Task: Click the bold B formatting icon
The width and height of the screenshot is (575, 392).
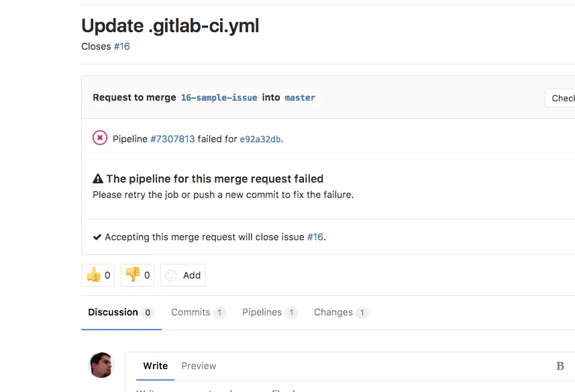Action: point(560,366)
